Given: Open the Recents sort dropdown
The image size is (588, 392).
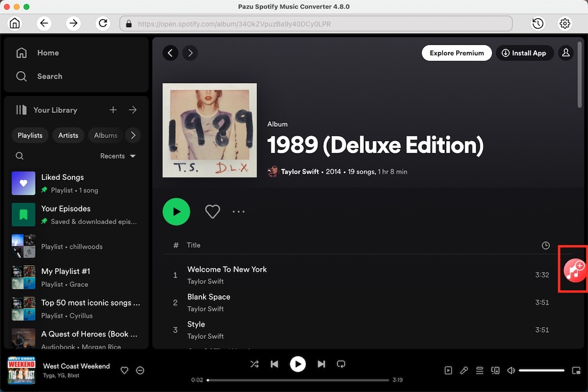Looking at the screenshot, I should (118, 156).
